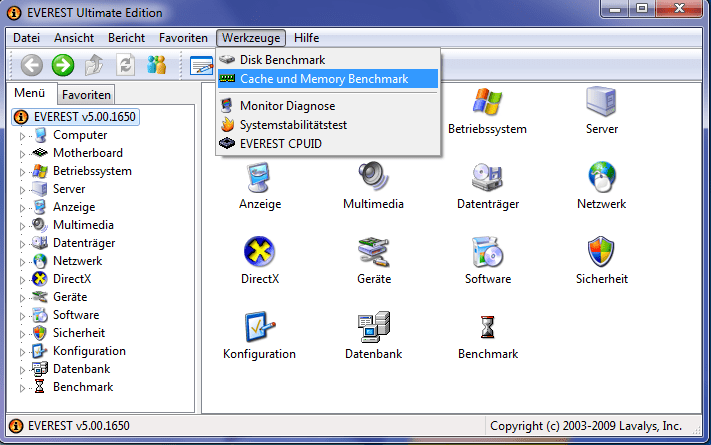Select Cache und Memory Benchmark entry

pos(328,78)
